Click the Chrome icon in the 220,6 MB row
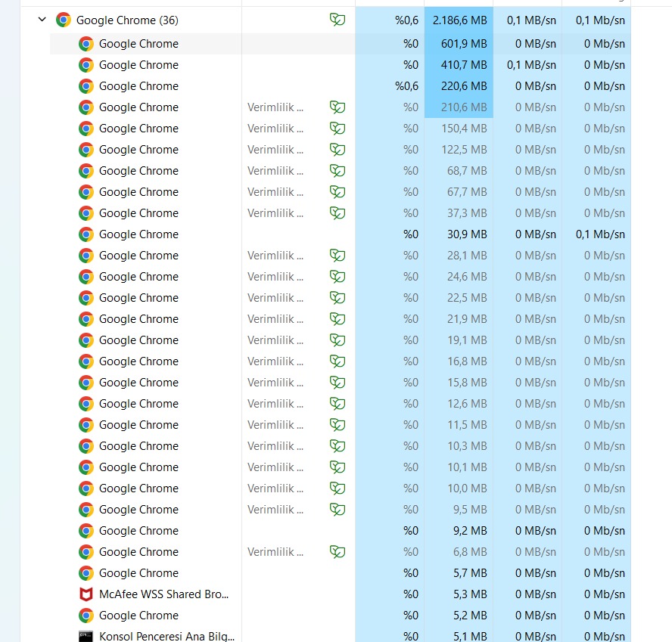672x642 pixels. 86,86
